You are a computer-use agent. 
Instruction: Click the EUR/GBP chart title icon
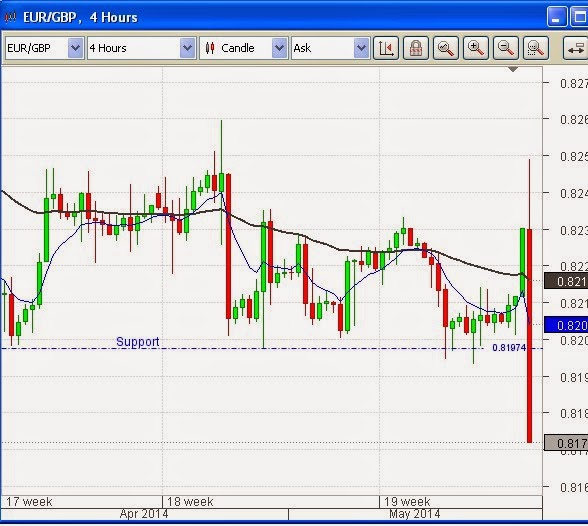10,17
